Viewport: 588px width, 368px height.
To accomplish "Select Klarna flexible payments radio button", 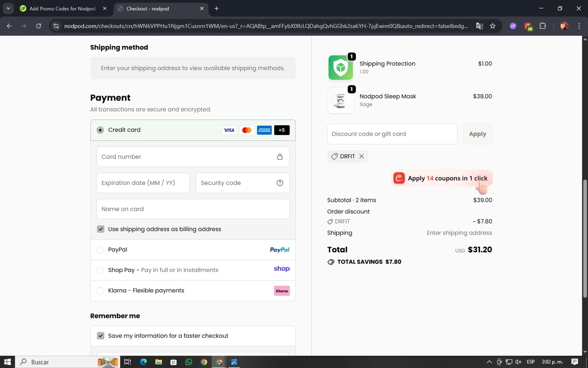I will (100, 290).
